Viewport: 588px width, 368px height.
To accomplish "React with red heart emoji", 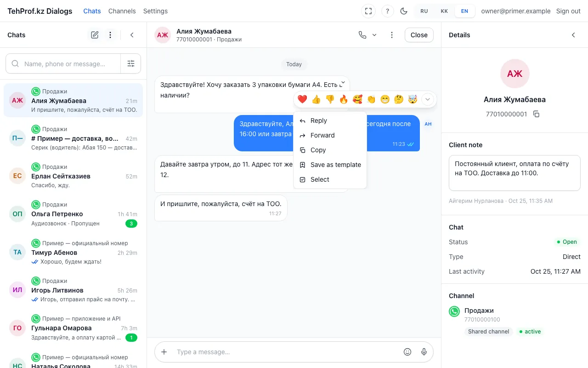I will 302,99.
